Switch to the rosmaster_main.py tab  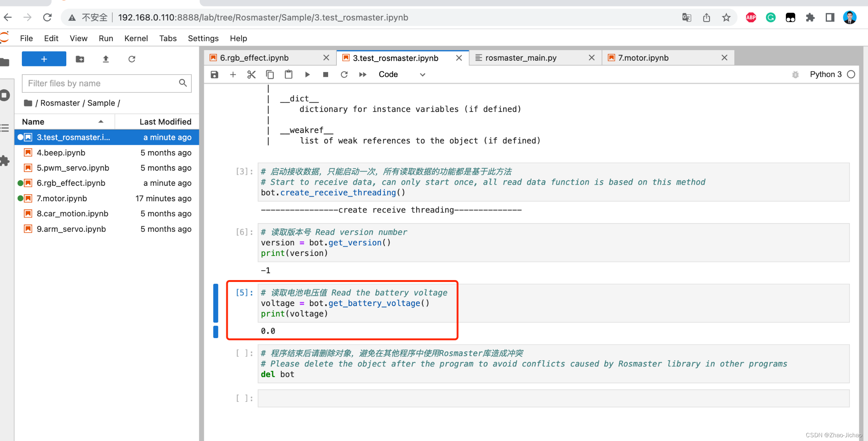point(521,58)
